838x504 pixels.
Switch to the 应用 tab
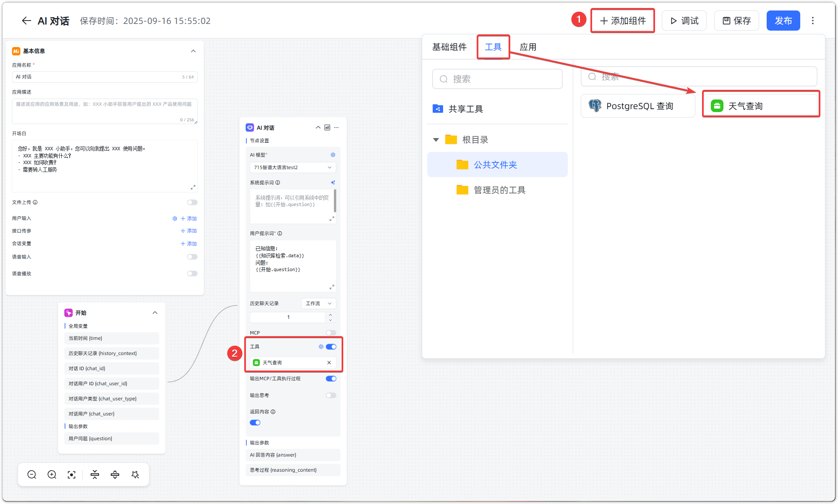[x=528, y=47]
